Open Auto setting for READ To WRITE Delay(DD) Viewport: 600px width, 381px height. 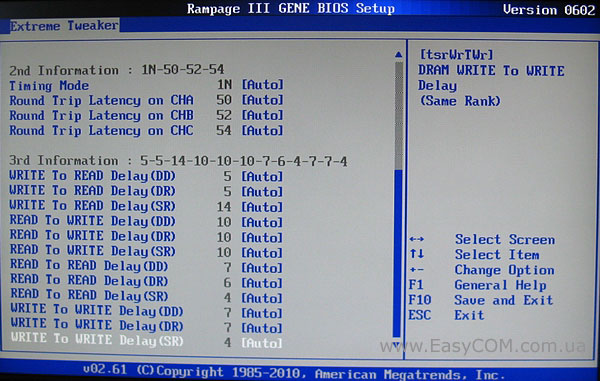click(x=262, y=222)
